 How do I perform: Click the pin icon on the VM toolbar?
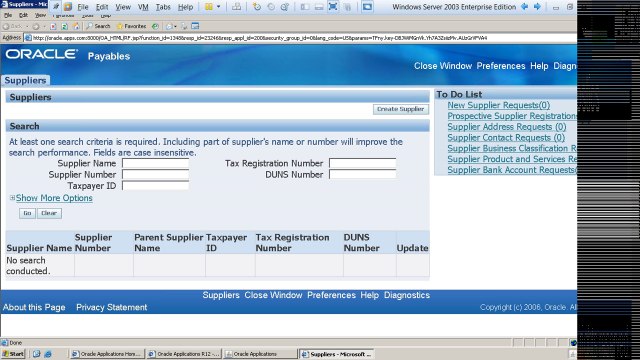(x=56, y=7)
